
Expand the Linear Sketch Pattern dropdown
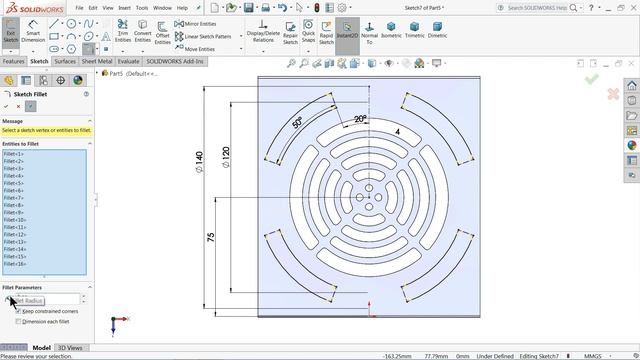click(241, 36)
